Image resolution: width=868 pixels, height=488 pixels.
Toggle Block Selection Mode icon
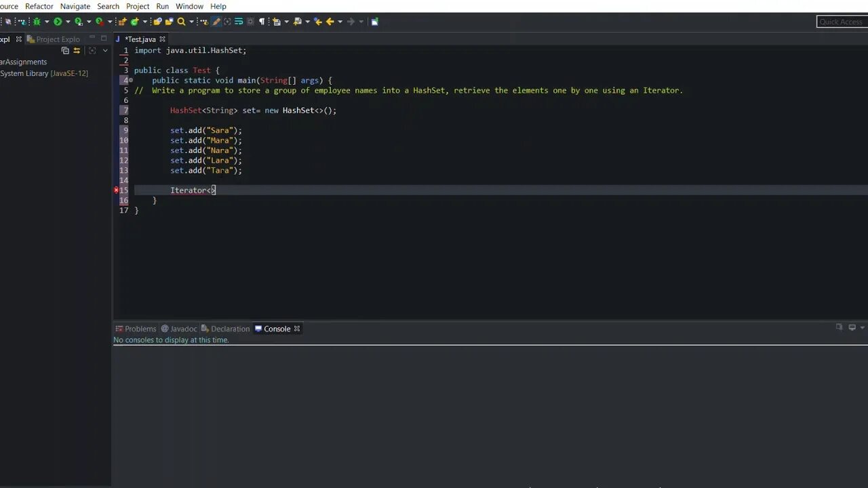tap(250, 22)
